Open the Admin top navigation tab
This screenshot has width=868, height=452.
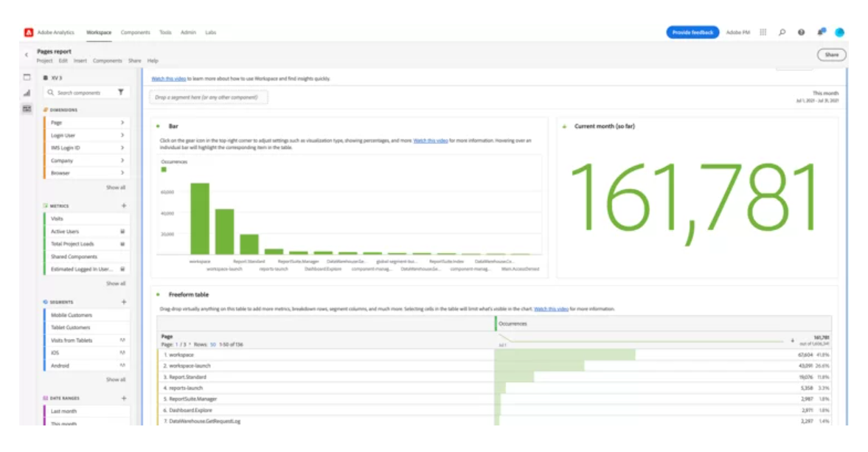coord(188,32)
